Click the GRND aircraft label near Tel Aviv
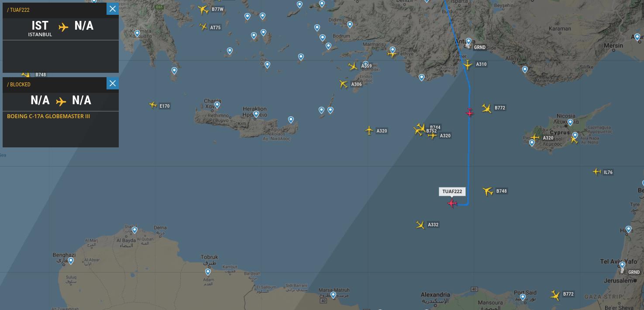This screenshot has width=644, height=310. click(x=634, y=272)
